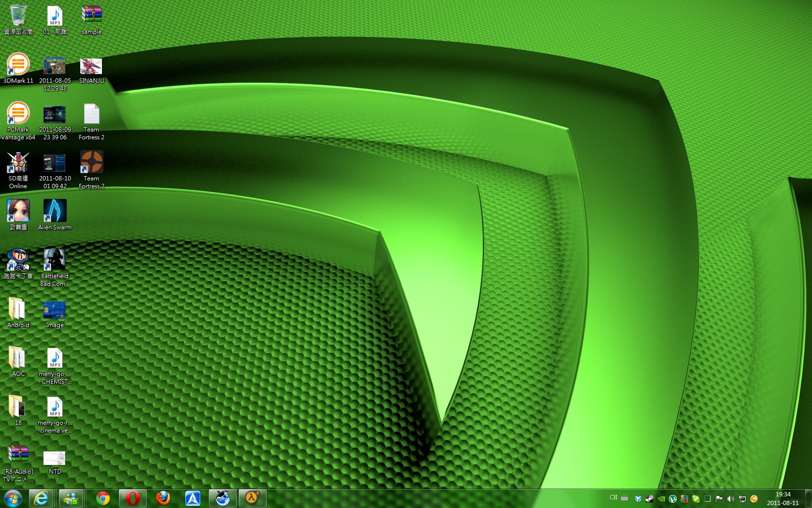Select the Battlefield Bad Company shortcut

click(55, 268)
